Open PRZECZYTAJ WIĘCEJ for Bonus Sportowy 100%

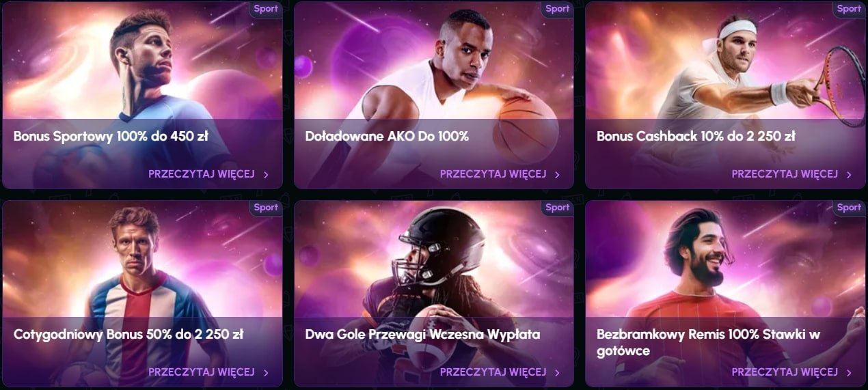tap(202, 174)
